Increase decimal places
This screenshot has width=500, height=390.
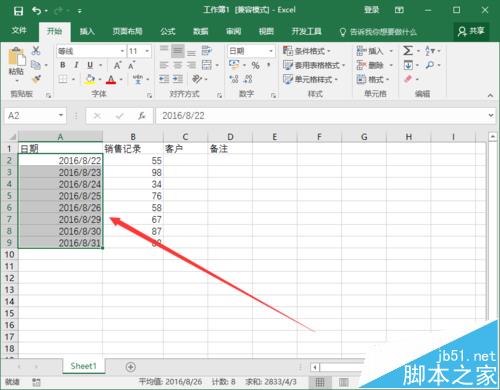[234, 79]
